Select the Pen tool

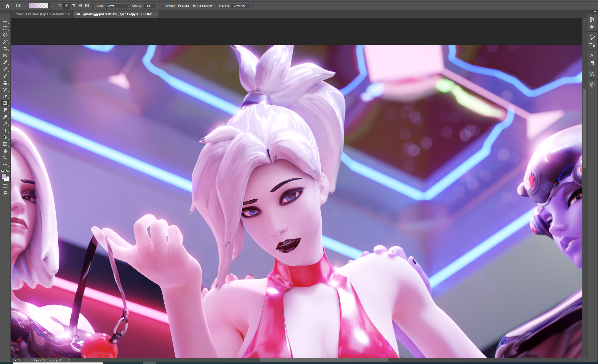[5, 124]
